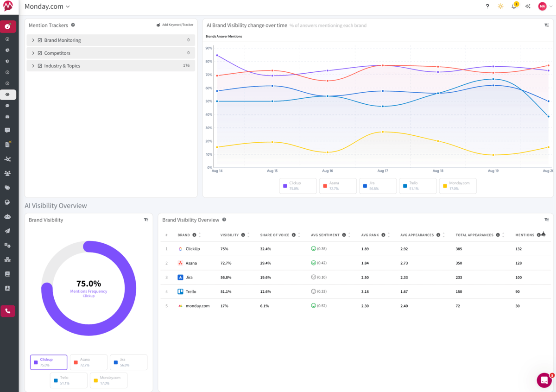Toggle Clickup series in chart legend

pos(298,186)
